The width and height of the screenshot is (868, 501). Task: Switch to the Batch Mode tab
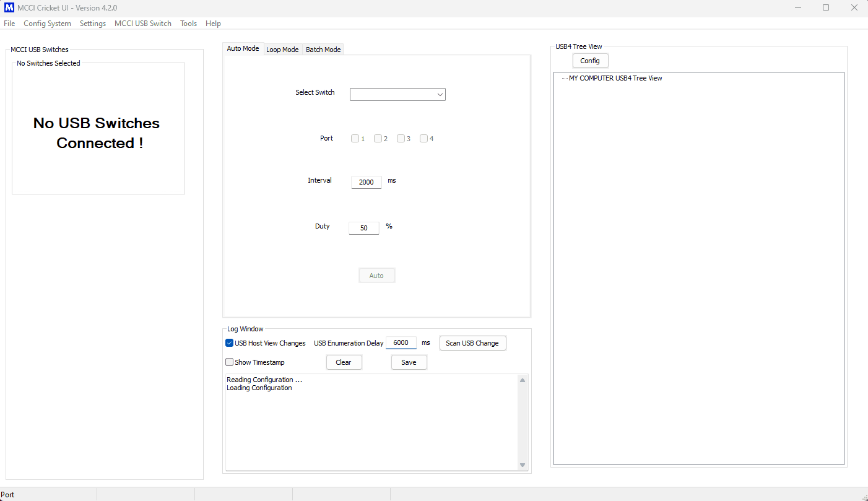tap(323, 50)
